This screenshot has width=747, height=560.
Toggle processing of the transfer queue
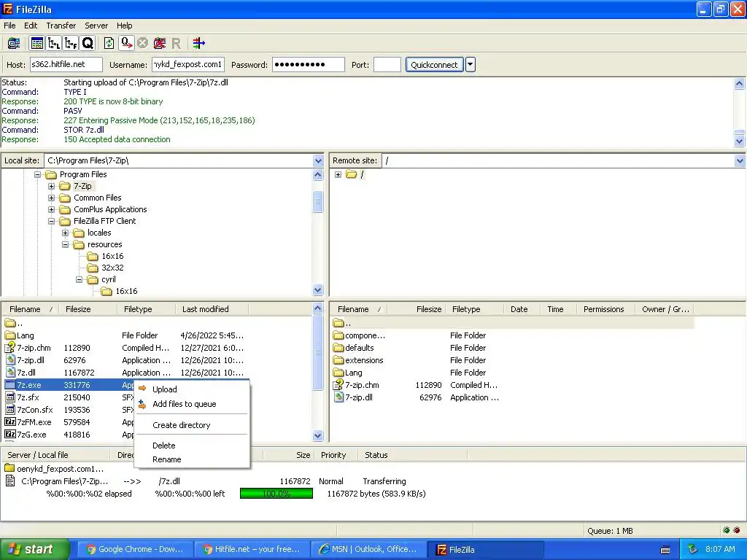(126, 43)
